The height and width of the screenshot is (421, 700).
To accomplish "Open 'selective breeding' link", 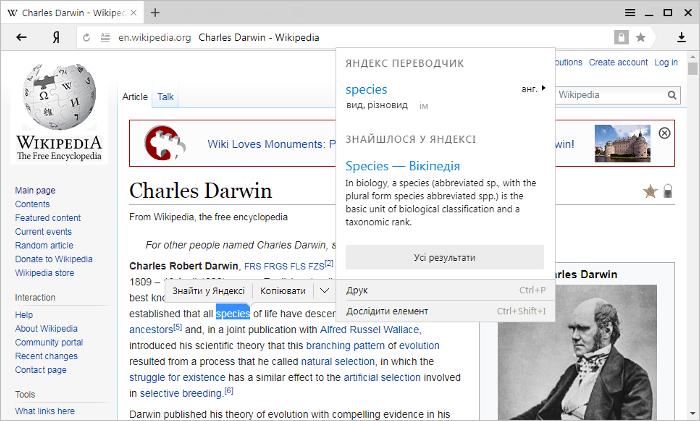I will click(x=181, y=394).
